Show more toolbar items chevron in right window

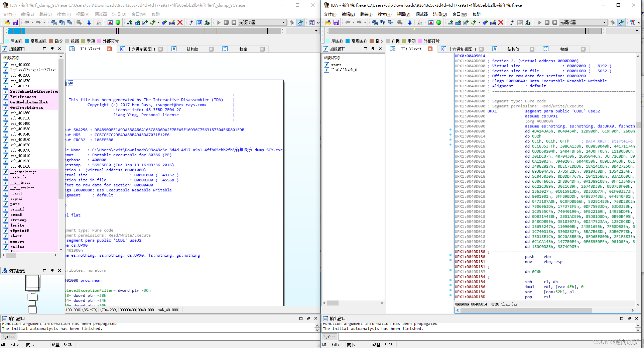point(639,22)
